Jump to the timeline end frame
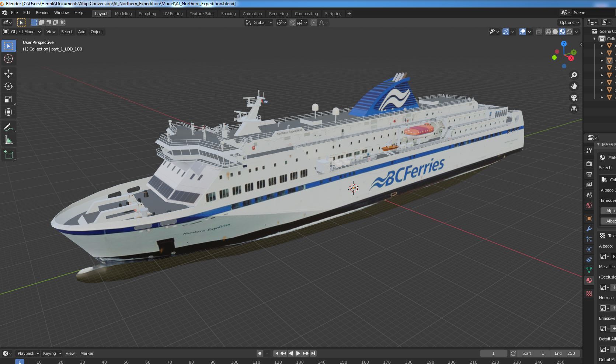The image size is (616, 364). click(313, 353)
